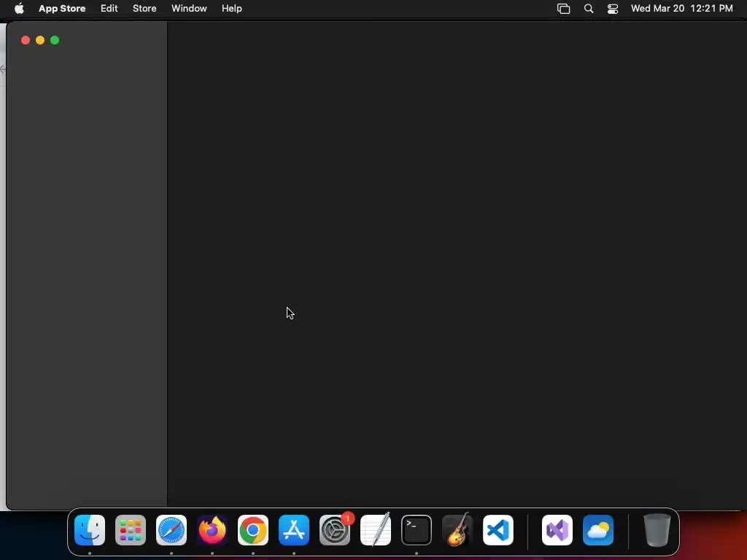The width and height of the screenshot is (747, 560).
Task: Open Spotlight search from menu bar
Action: (589, 9)
